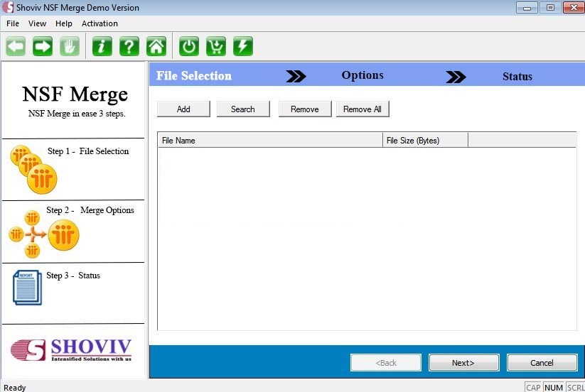Open the info (i) toolbar icon
Viewport: 585px width, 392px height.
point(102,47)
